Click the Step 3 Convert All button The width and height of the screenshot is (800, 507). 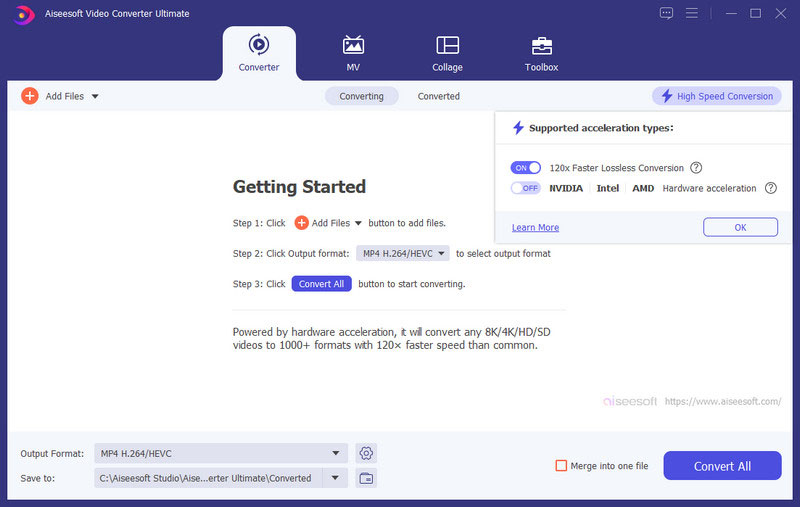click(x=321, y=284)
